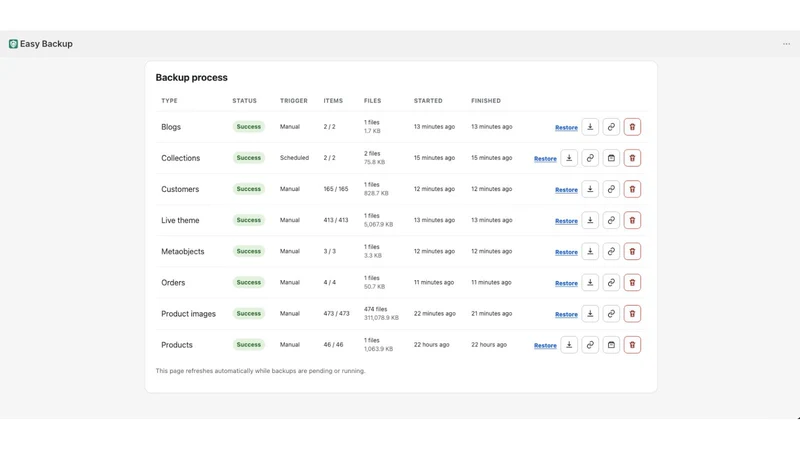
Task: Copy link for Blogs backup
Action: [x=611, y=127]
